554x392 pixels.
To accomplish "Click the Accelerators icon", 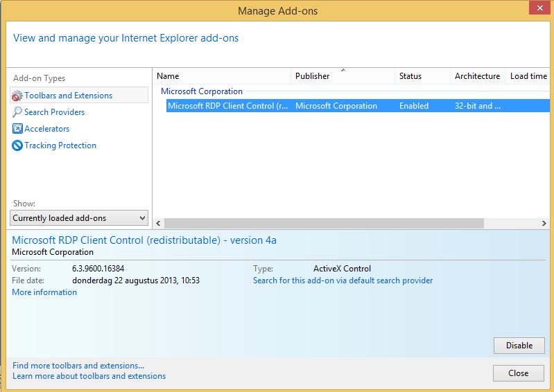I will pos(17,129).
